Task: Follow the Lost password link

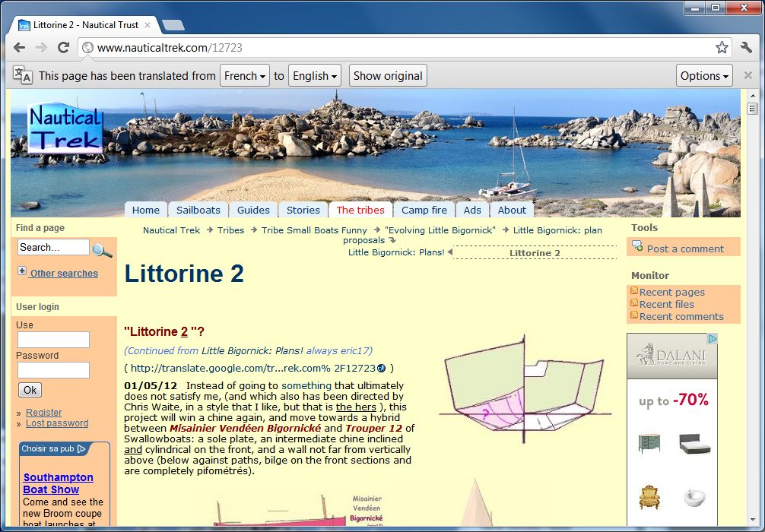Action: coord(57,423)
